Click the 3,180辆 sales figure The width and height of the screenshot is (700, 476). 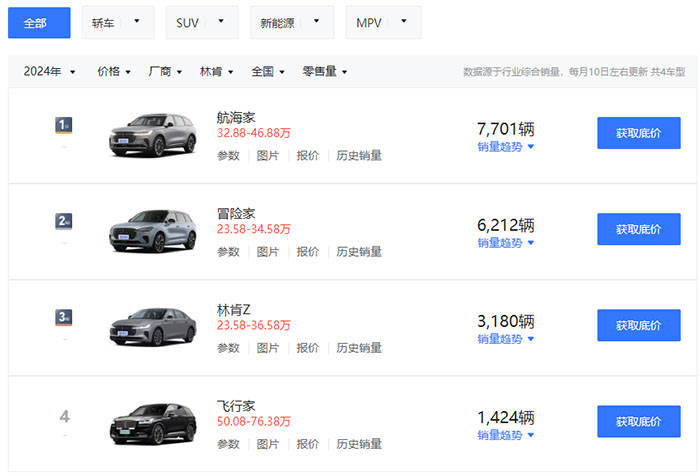[506, 322]
